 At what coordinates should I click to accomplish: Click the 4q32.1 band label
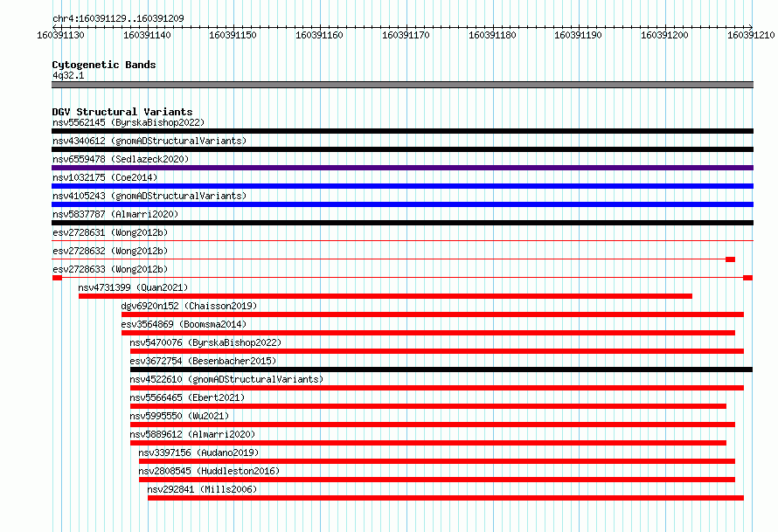tap(68, 75)
